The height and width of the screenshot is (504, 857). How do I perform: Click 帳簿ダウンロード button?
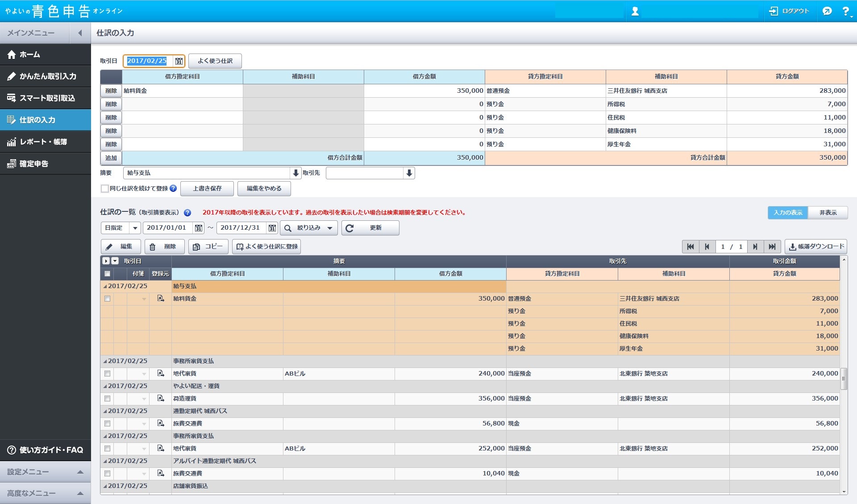816,247
